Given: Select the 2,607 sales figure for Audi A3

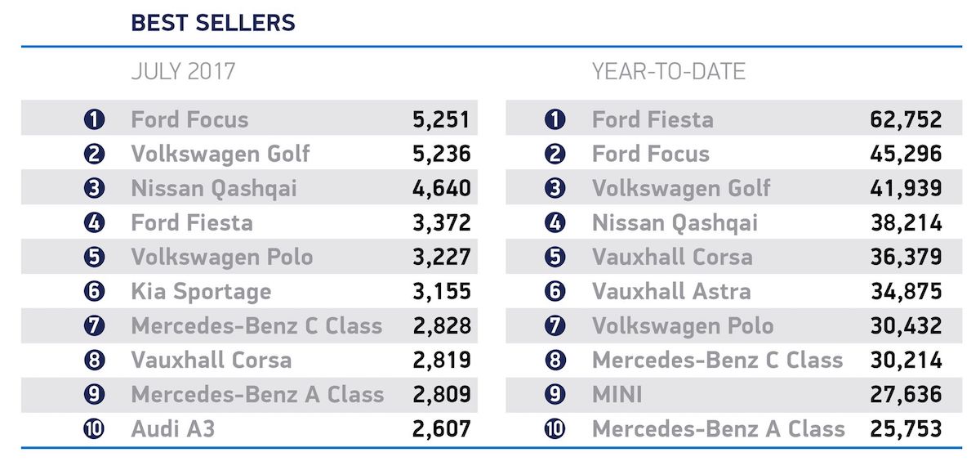Looking at the screenshot, I should click(x=441, y=428).
